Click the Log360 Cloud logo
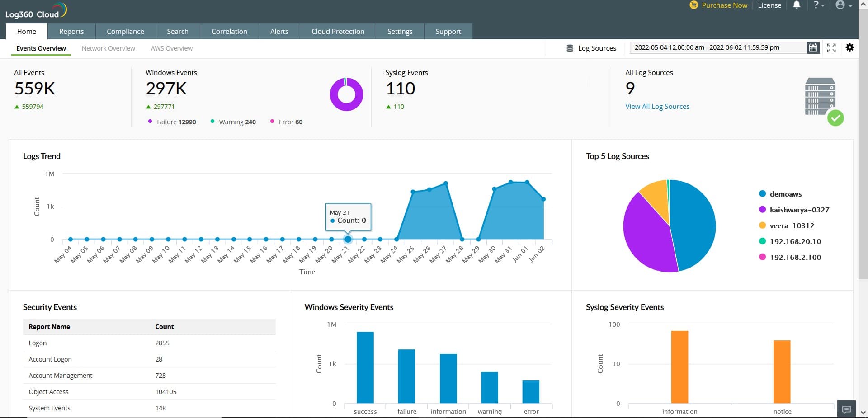Image resolution: width=868 pixels, height=418 pixels. (x=36, y=11)
